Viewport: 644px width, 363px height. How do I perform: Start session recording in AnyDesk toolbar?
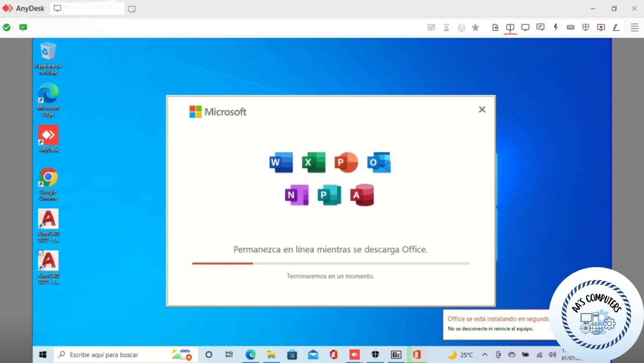(601, 27)
